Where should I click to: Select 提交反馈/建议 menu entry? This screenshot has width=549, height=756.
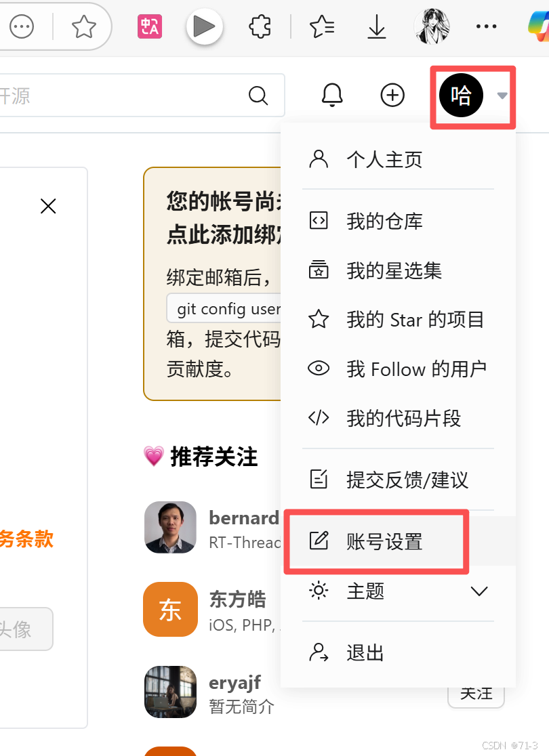[398, 479]
